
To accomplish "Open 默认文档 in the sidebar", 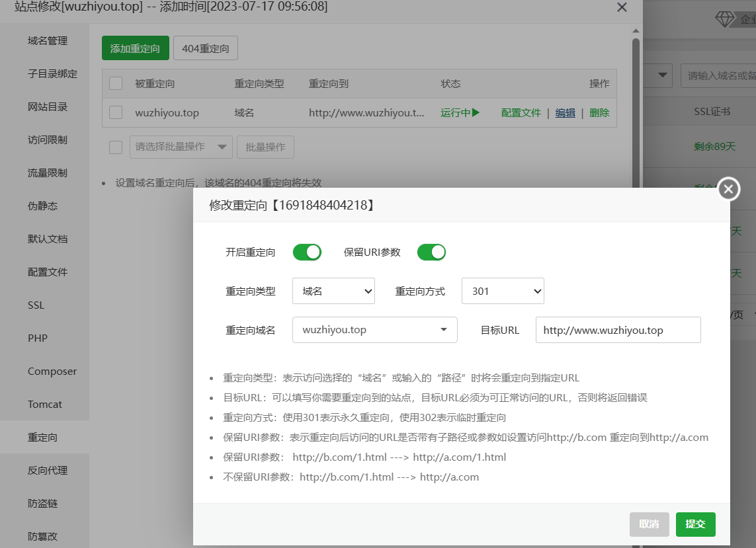I will [x=47, y=239].
